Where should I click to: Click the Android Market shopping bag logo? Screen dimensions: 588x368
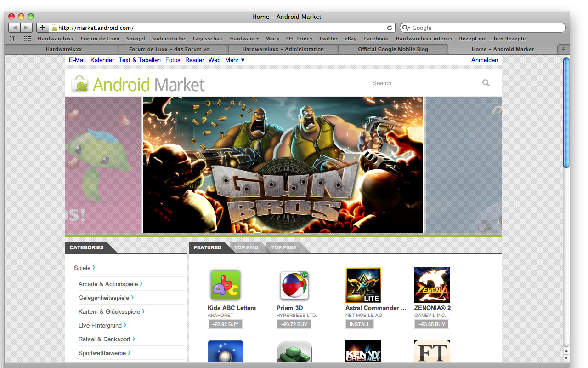pyautogui.click(x=79, y=84)
